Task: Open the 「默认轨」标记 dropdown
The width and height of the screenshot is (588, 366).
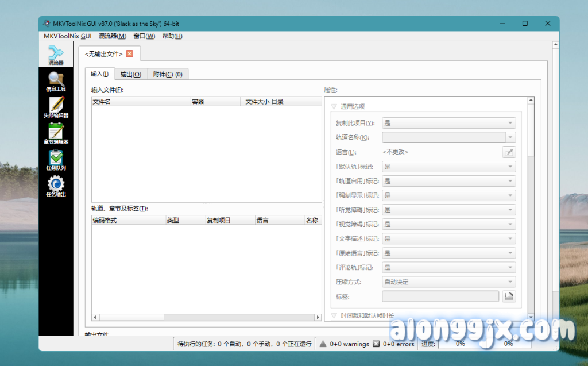Action: click(448, 167)
